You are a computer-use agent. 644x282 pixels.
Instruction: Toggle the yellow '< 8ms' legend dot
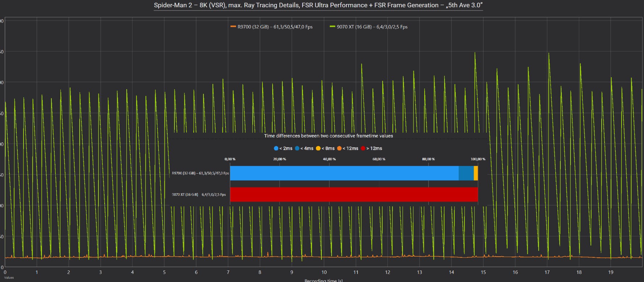[x=318, y=148]
